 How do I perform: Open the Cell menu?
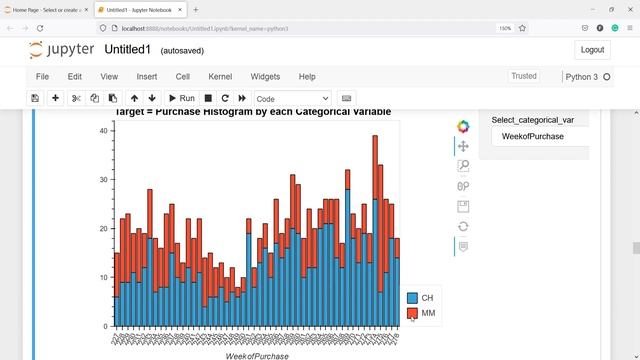point(182,77)
